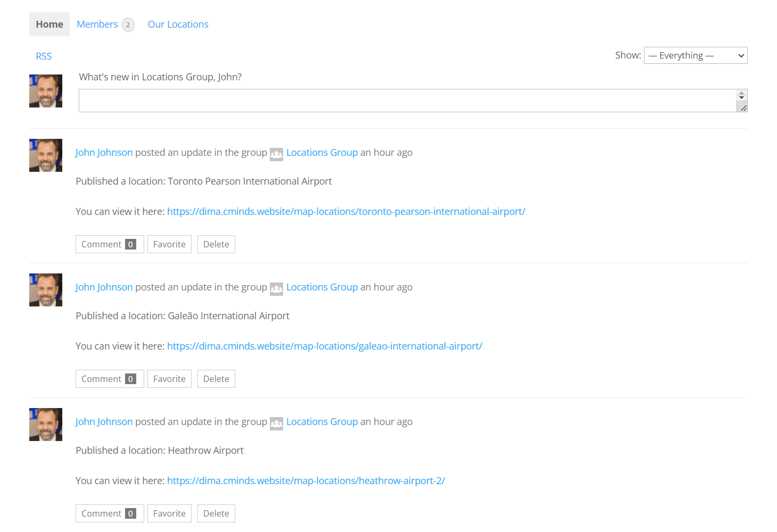Open the RSS feed link
777x532 pixels.
(x=44, y=56)
